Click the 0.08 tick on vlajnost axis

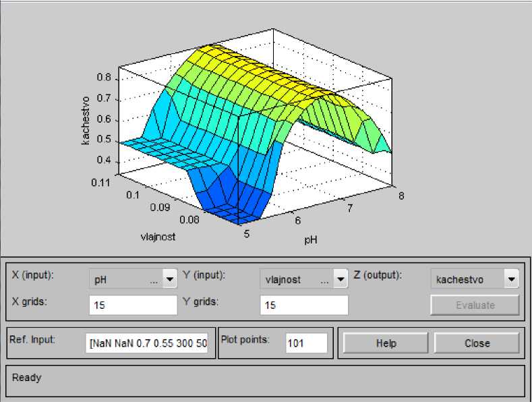189,220
